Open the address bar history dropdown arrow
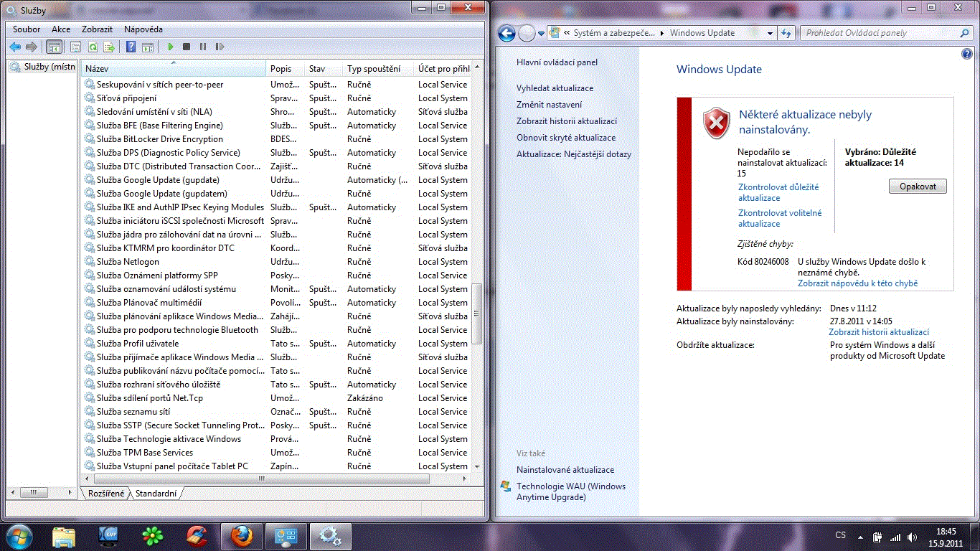This screenshot has height=551, width=980. 770,33
